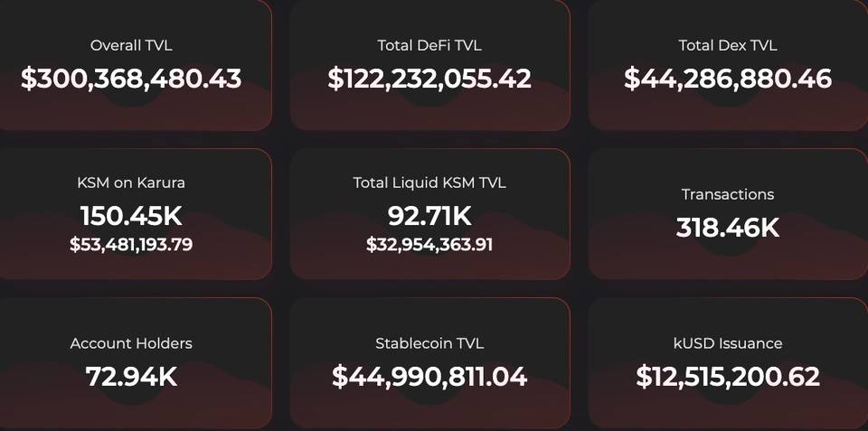
Task: Click the 318.46K transactions count
Action: tap(728, 228)
